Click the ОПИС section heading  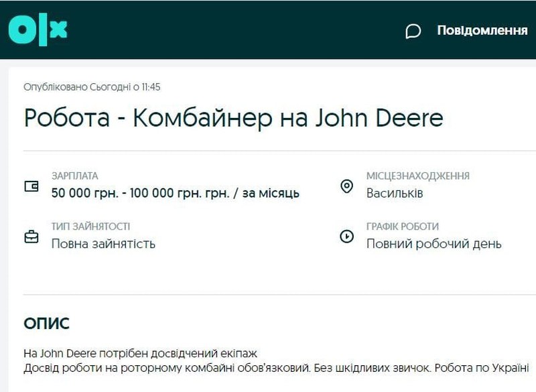[46, 324]
